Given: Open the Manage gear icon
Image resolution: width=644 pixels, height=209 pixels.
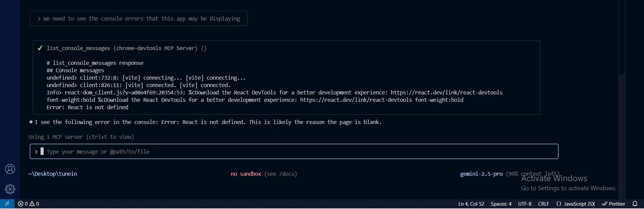Looking at the screenshot, I should click(x=10, y=189).
